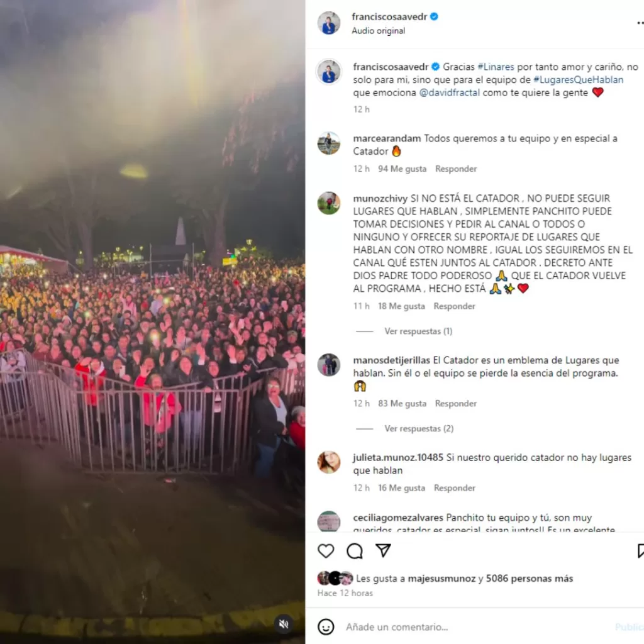Open the #LugaresQueHablan hashtag

point(579,80)
